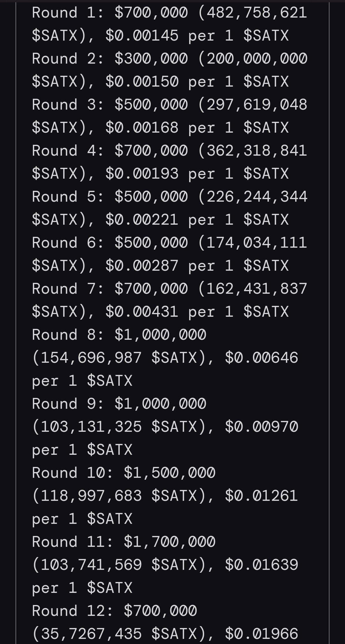Select the "Round 11: $1,700,000" line
This screenshot has height=644, width=345.
point(124,542)
